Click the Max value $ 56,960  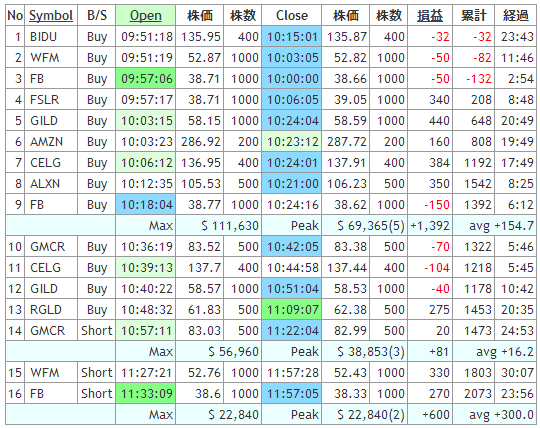click(x=233, y=352)
